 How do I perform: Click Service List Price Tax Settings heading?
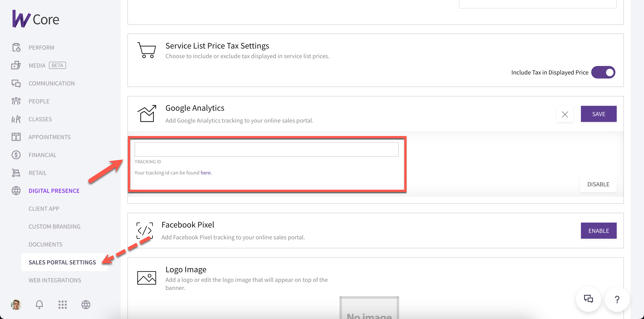point(217,46)
